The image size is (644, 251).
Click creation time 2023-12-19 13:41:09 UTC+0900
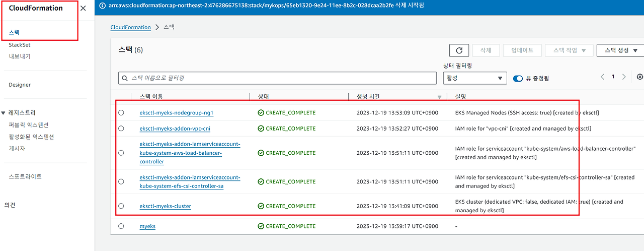click(397, 206)
